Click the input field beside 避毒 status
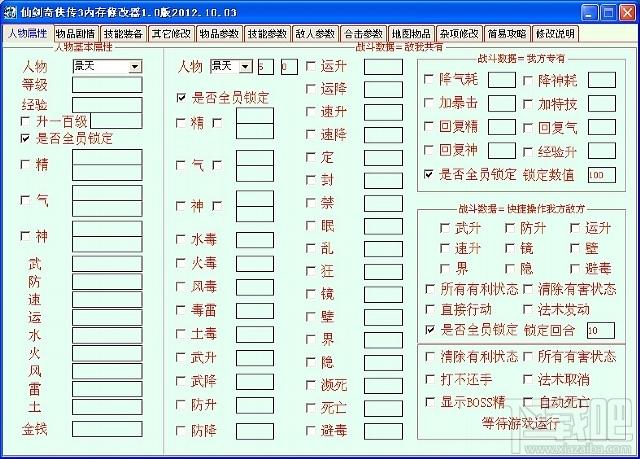Image resolution: width=640 pixels, height=459 pixels. [x=383, y=431]
